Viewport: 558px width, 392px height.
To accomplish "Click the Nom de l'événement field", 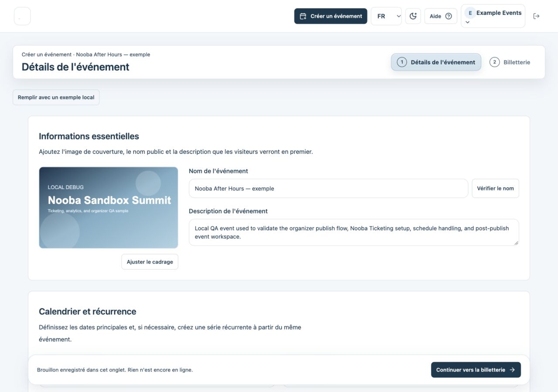I will (x=328, y=189).
